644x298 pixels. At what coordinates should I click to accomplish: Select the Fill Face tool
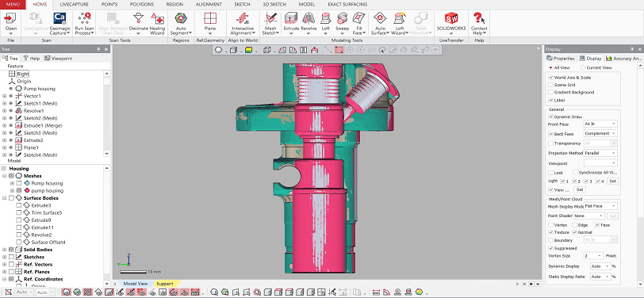[x=358, y=24]
